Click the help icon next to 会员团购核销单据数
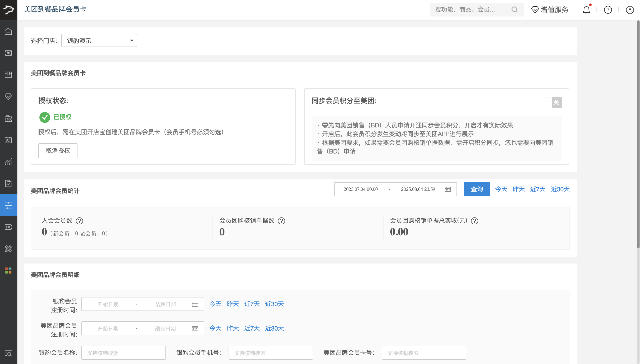This screenshot has height=364, width=640. pos(281,221)
